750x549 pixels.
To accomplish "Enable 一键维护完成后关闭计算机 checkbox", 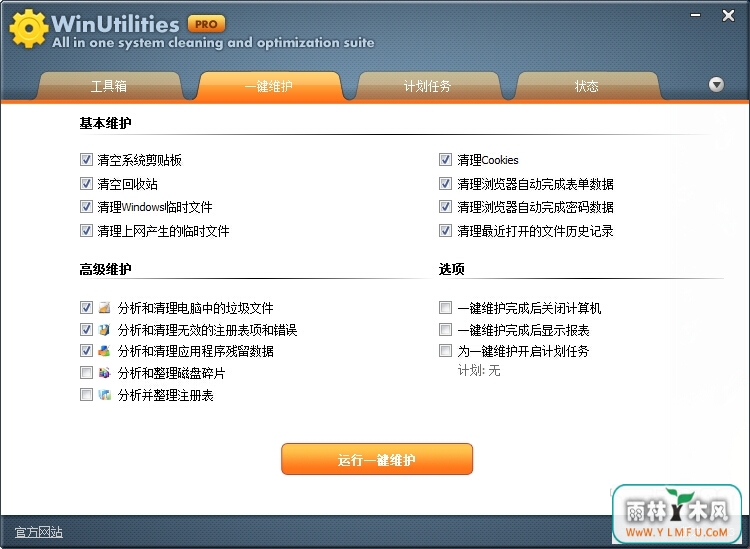I will [445, 307].
